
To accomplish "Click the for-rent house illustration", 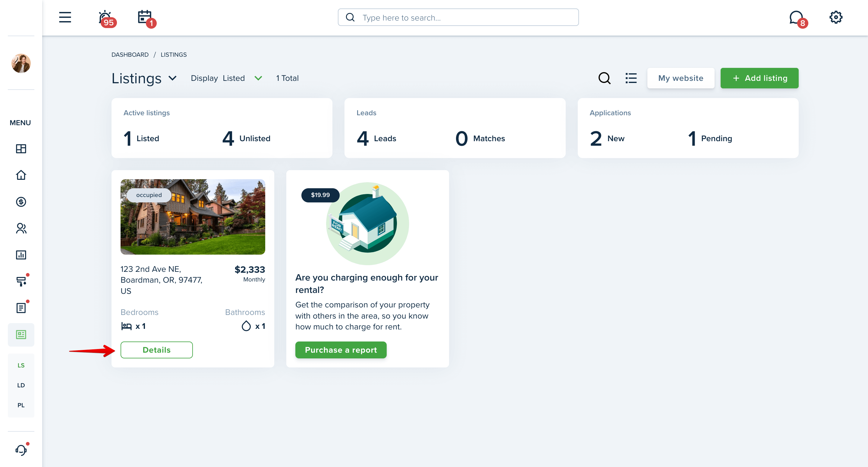I will click(x=368, y=224).
